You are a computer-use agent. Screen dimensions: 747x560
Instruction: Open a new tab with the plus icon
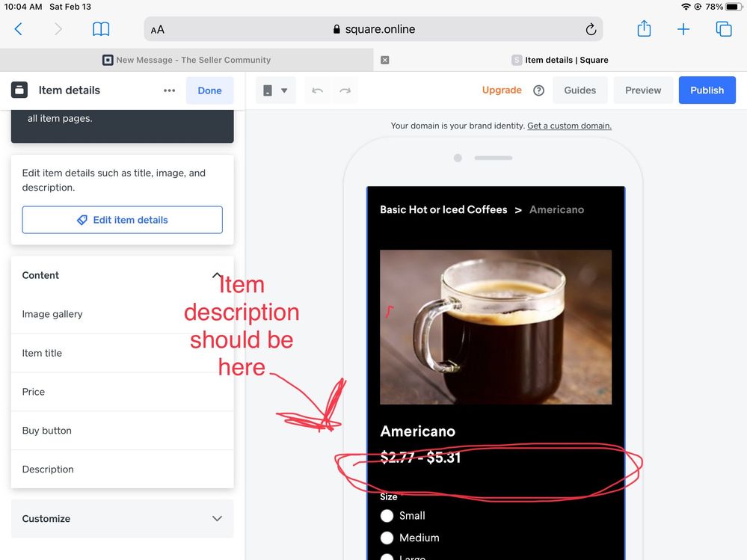pos(683,29)
